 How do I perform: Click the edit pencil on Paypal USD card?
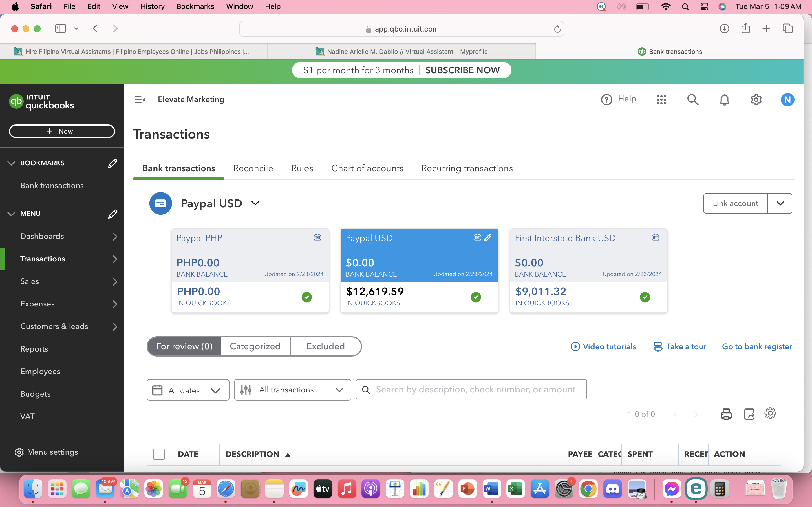488,237
